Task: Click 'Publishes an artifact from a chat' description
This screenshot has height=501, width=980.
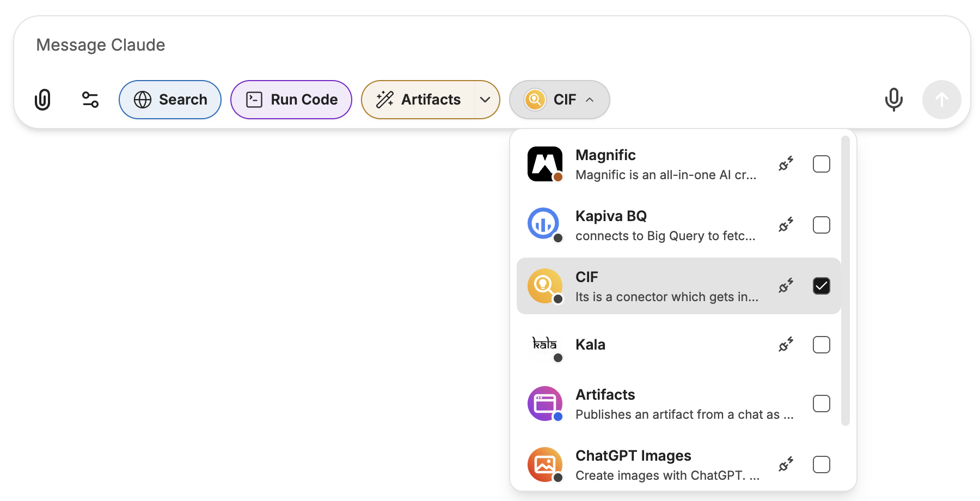Action: 684,414
